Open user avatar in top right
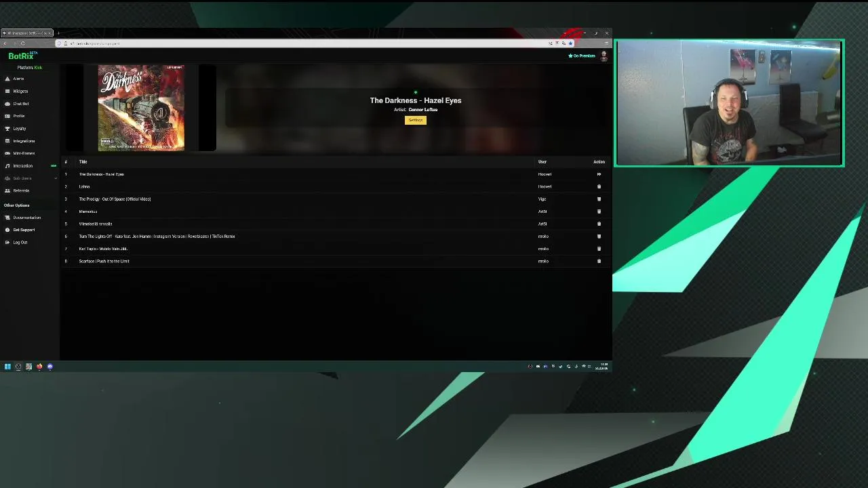 (604, 56)
